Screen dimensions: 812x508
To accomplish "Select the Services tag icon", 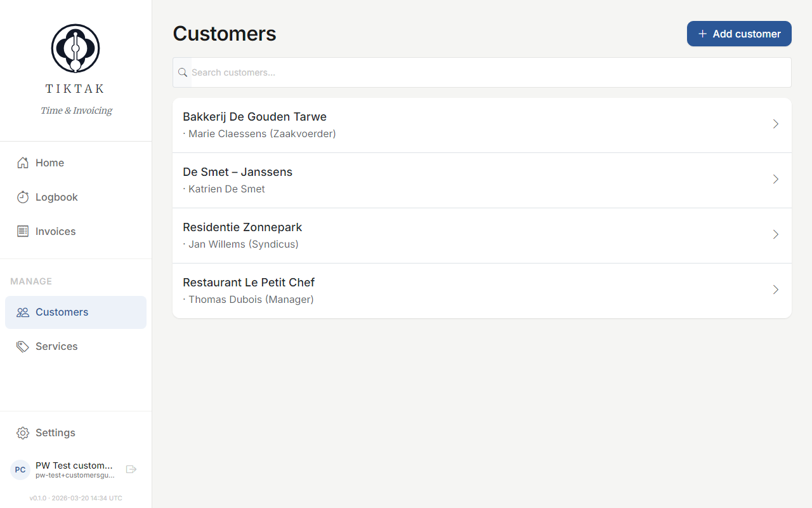I will 23,346.
